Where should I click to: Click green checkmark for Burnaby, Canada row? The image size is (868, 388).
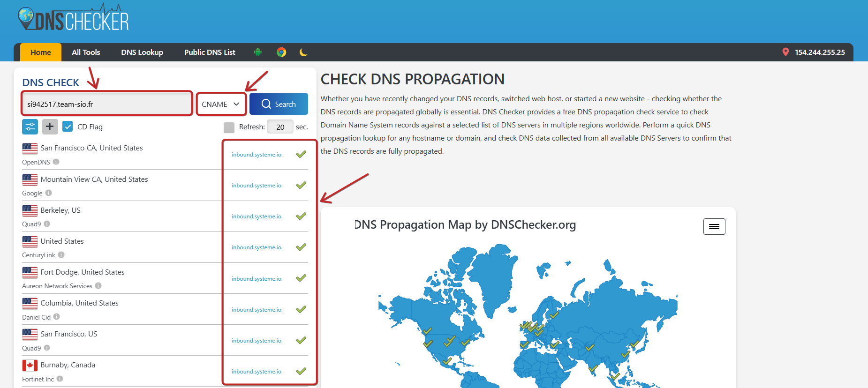(x=301, y=371)
